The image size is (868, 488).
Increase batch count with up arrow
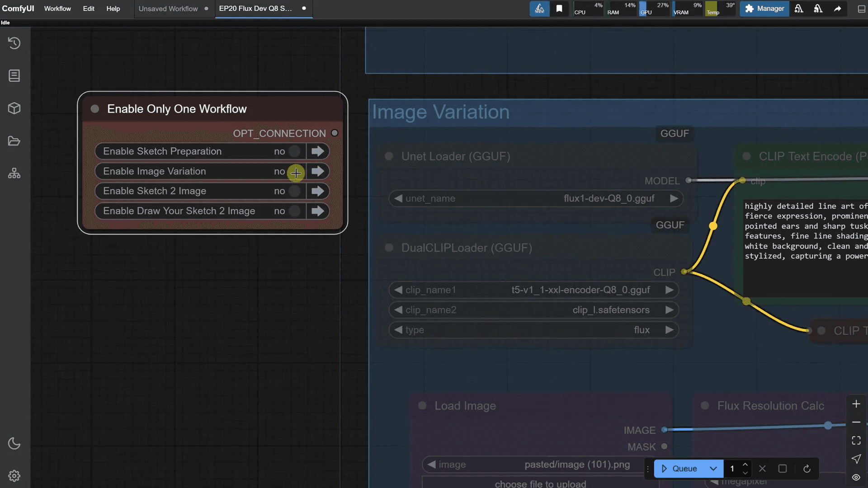tap(745, 465)
